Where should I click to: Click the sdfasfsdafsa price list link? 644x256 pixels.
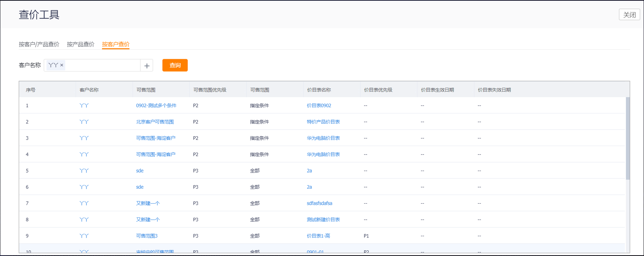(319, 203)
